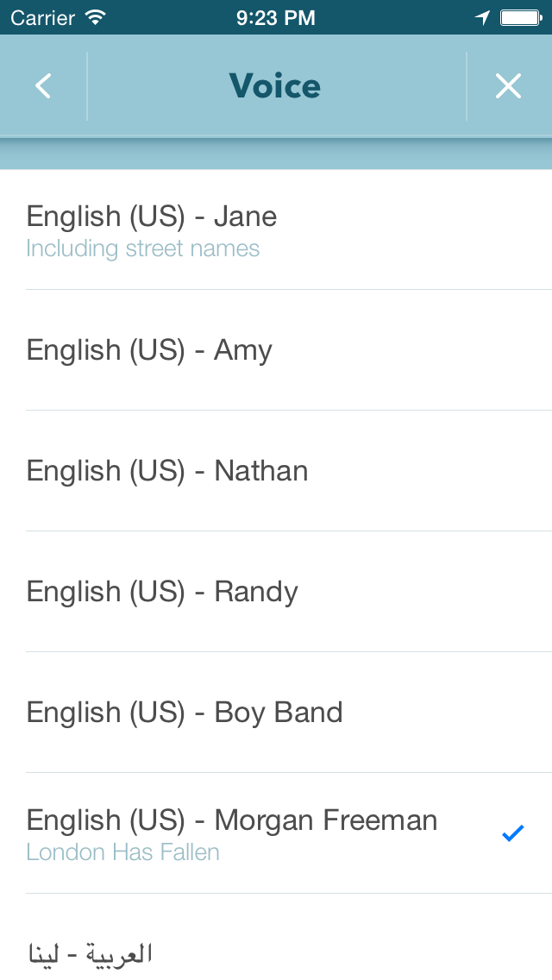Tap the "Including street names" subtitle
The width and height of the screenshot is (552, 980).
(x=143, y=249)
